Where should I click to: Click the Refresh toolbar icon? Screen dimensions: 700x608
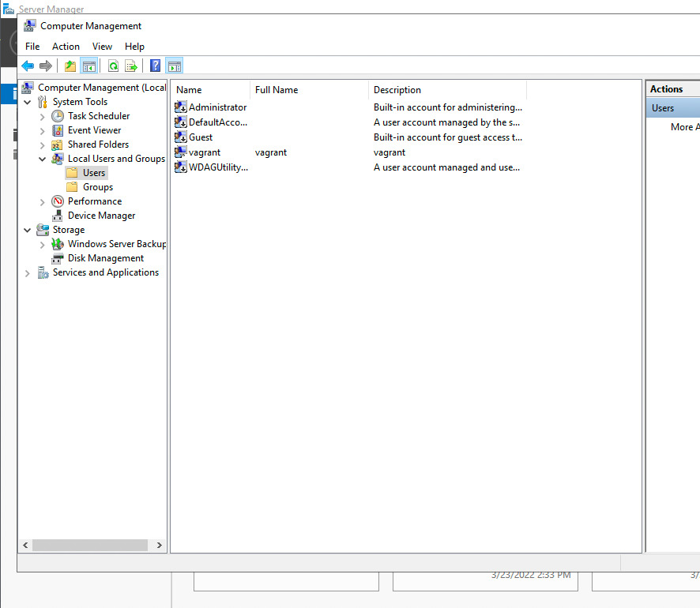(113, 66)
